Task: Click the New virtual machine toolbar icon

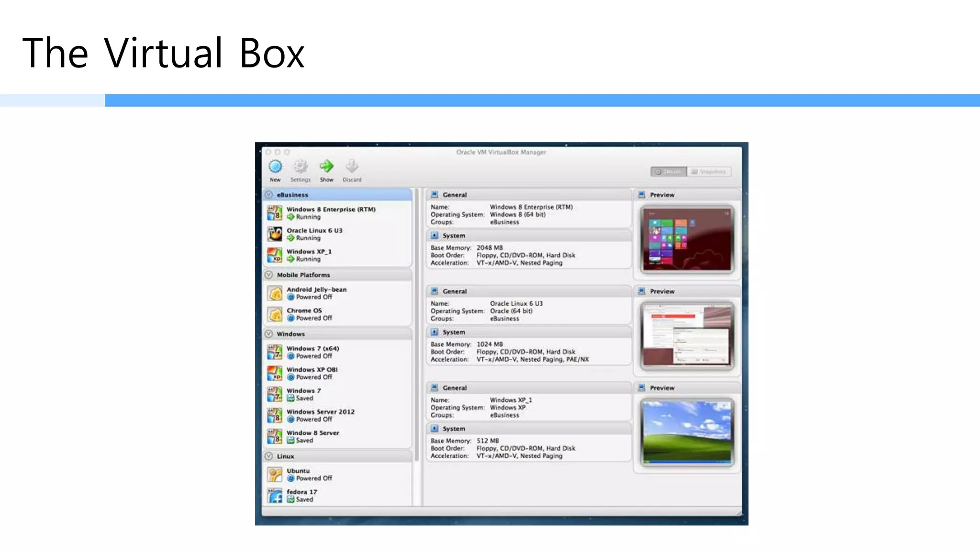Action: 275,166
